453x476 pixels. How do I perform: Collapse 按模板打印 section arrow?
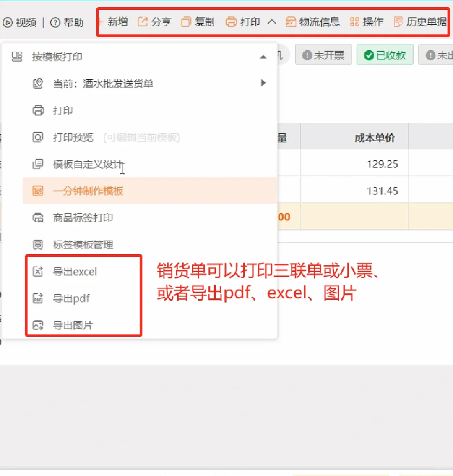click(x=263, y=57)
